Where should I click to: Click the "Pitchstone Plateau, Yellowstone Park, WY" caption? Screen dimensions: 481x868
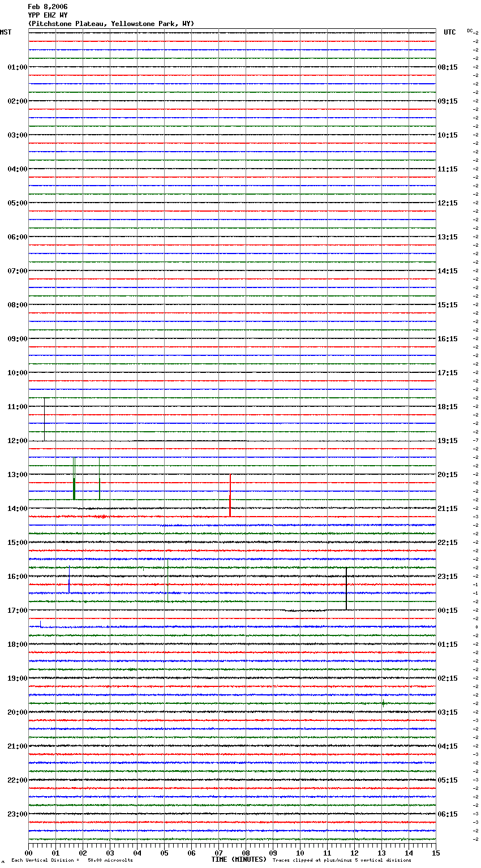pyautogui.click(x=111, y=24)
